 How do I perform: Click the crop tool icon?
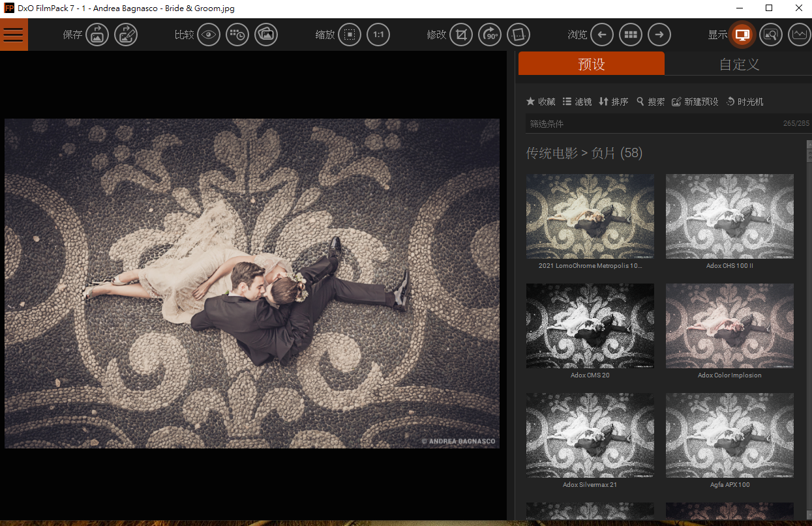coord(461,35)
